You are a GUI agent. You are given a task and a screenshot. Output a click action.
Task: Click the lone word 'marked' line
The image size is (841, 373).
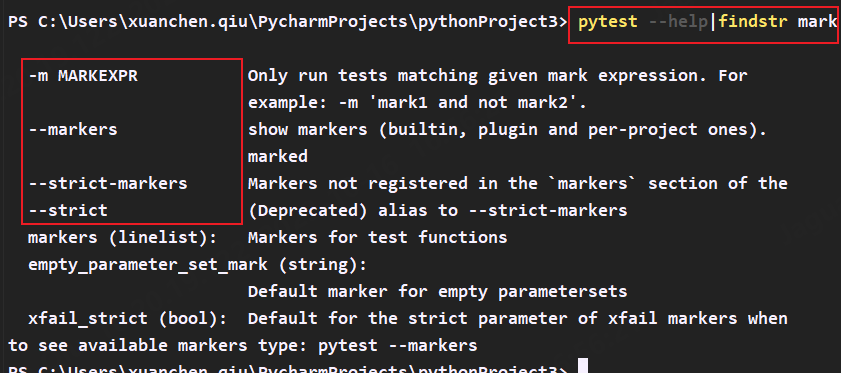pos(278,157)
